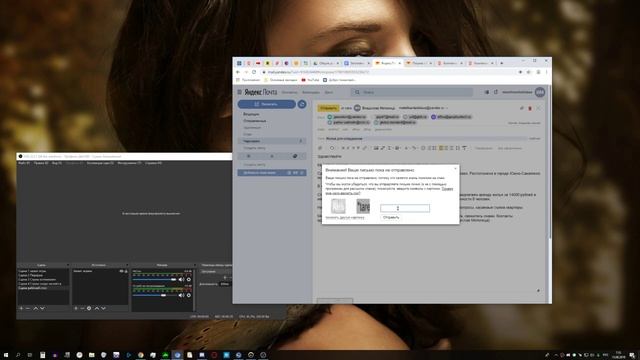Click the email subject field
Screen dimensions: 640x360
[x=427, y=139]
